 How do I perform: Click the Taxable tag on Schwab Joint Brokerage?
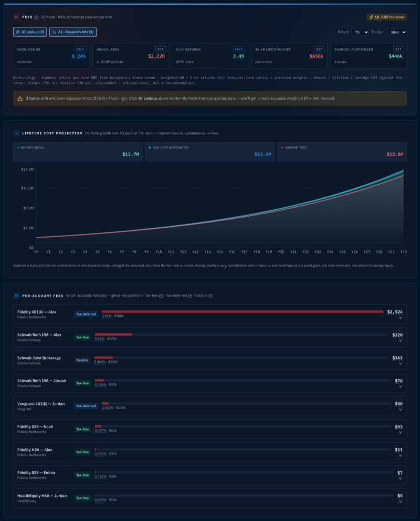click(82, 360)
